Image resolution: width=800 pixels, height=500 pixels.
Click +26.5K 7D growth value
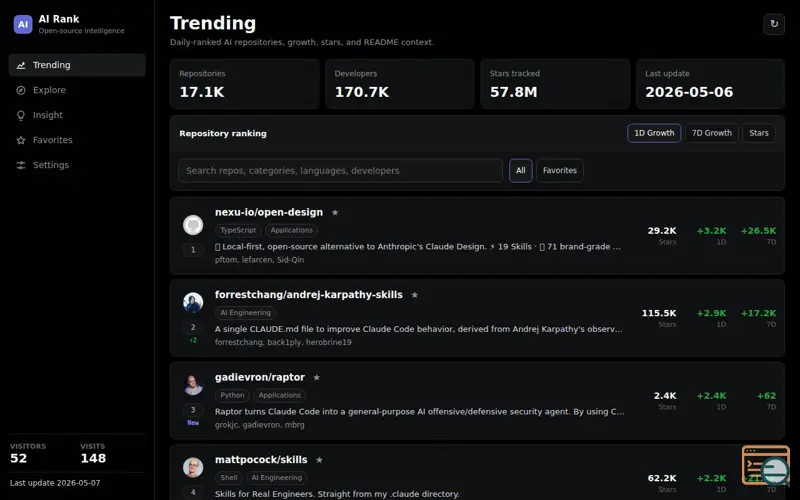click(x=759, y=231)
